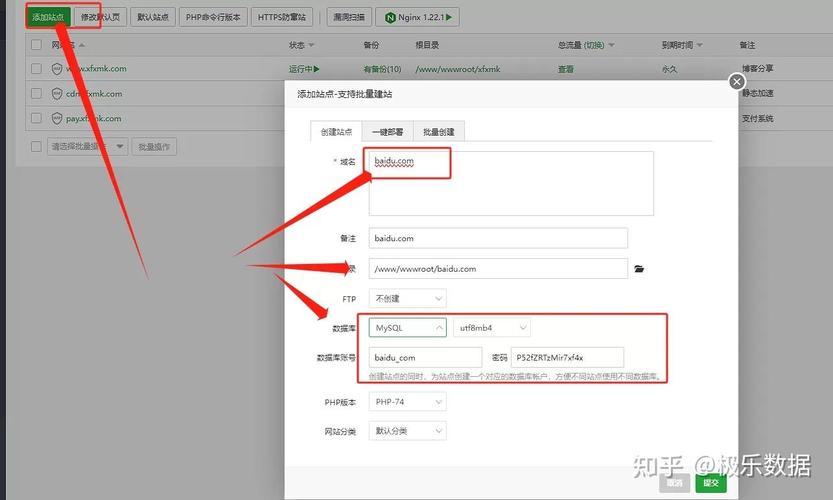Open MySQL database type dropdown

click(407, 328)
